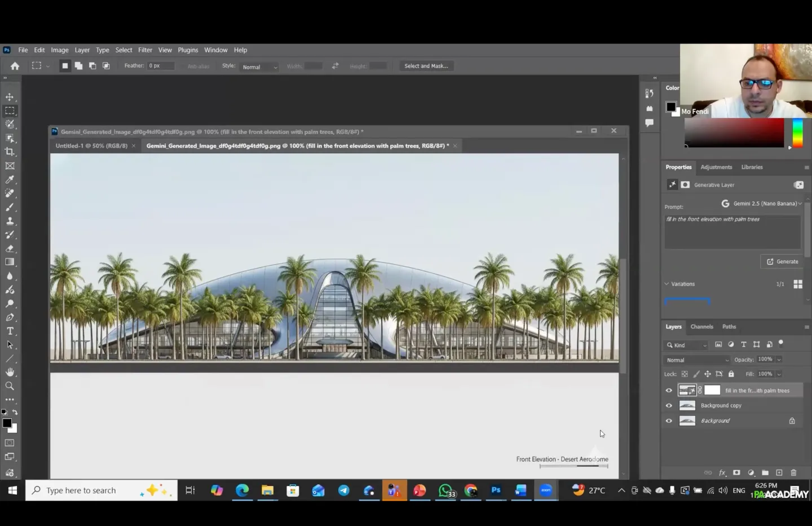The image size is (812, 526).
Task: Click the Select and Mask button
Action: click(426, 66)
